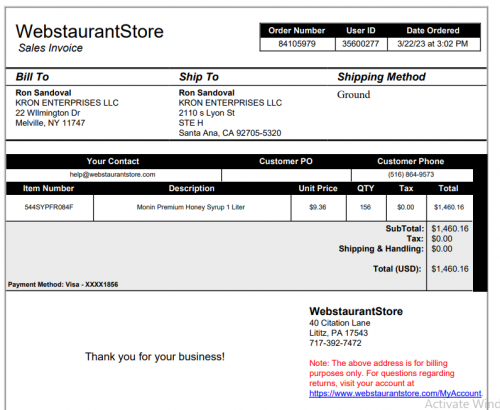Select the Payment Method Visa text

tap(63, 285)
